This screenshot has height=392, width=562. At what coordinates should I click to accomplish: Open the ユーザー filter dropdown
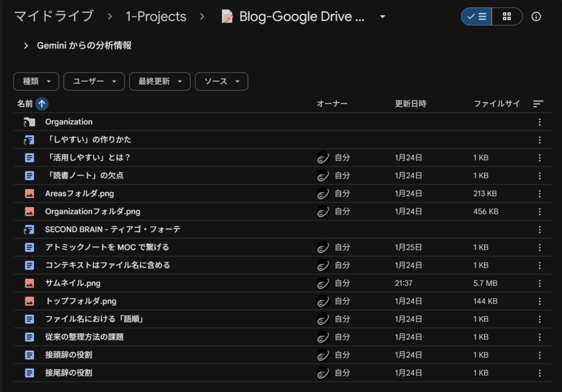[x=94, y=81]
